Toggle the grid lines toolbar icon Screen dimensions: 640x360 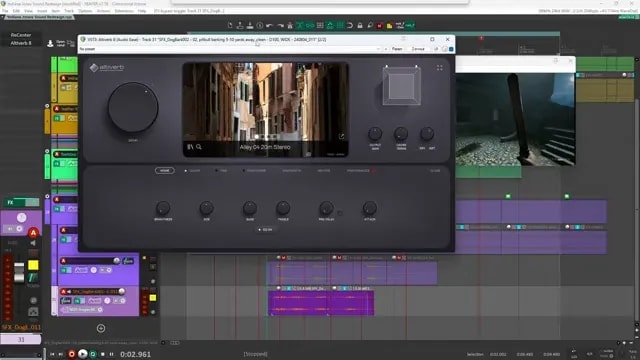pos(340,25)
